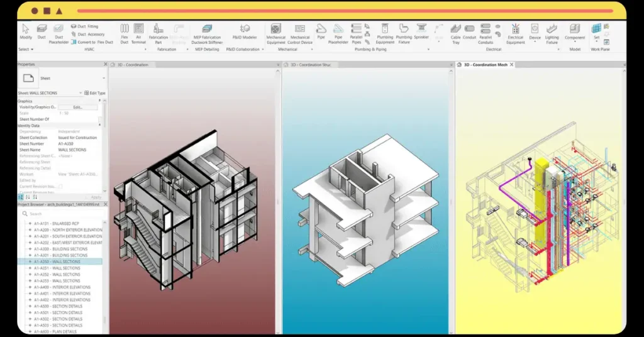Select the Air Terminal tool
This screenshot has height=337, width=644.
(x=138, y=34)
